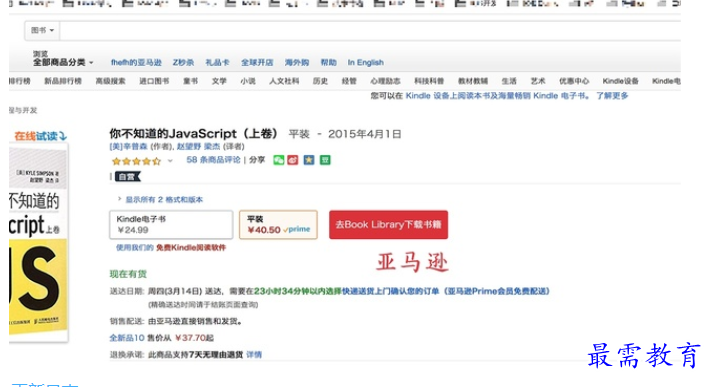View the 58 条商品评论 reviews

pyautogui.click(x=213, y=160)
